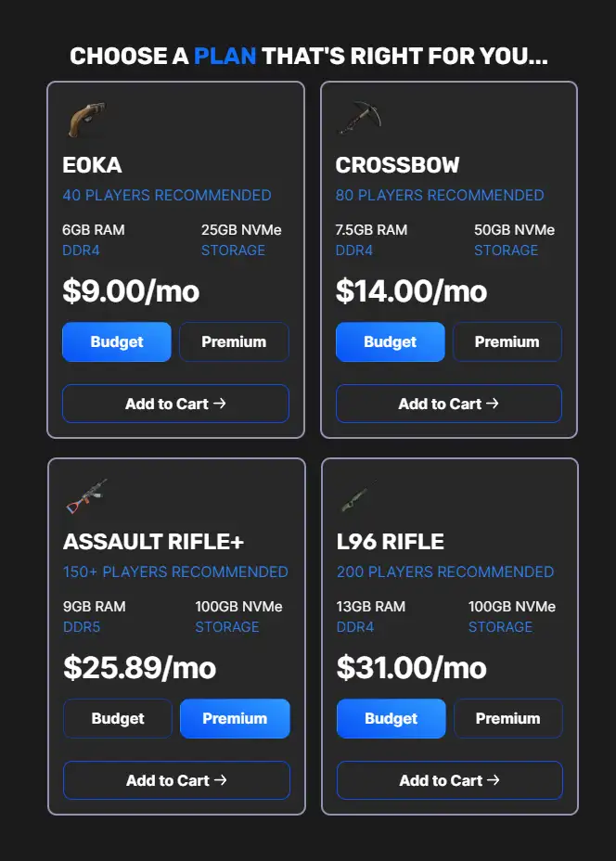Screen dimensions: 616x861
Task: Add the EOKA plan to cart
Action: point(174,404)
